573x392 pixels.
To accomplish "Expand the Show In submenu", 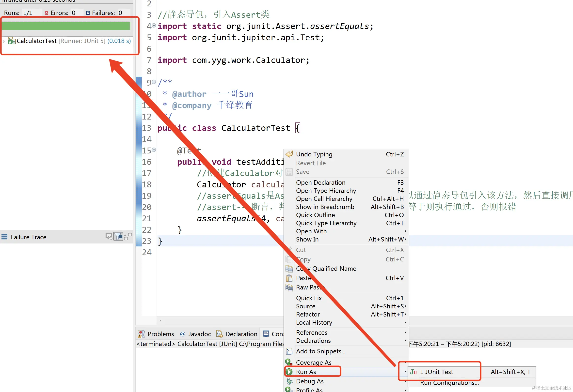I will click(x=346, y=240).
